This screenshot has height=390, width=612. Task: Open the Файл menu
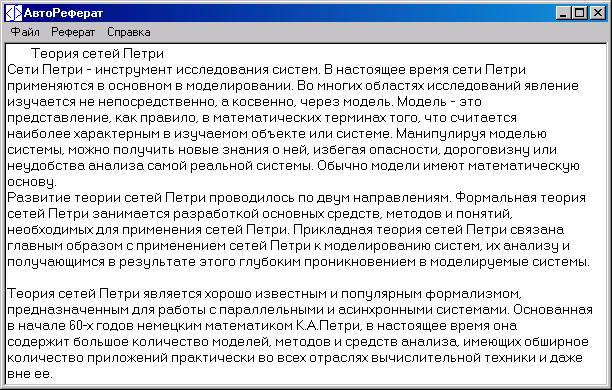[25, 32]
